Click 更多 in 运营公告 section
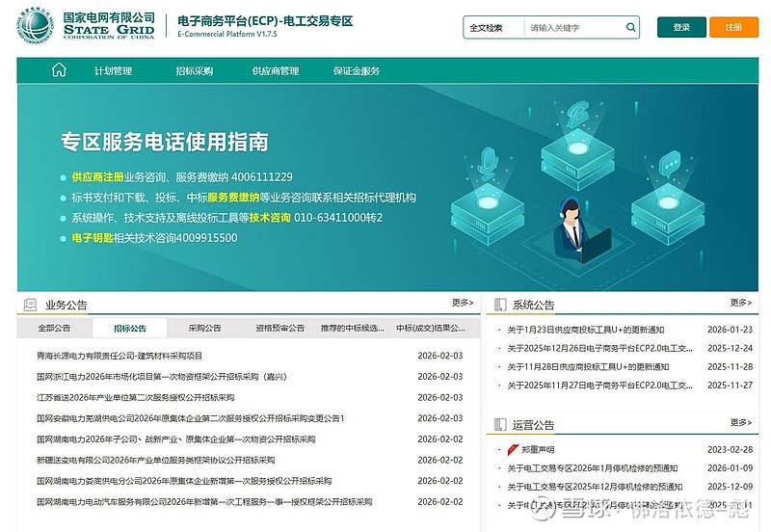This screenshot has width=771, height=532. tap(740, 422)
